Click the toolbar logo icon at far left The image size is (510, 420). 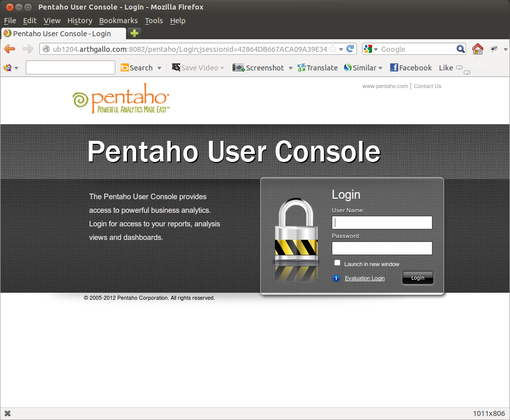tap(8, 67)
